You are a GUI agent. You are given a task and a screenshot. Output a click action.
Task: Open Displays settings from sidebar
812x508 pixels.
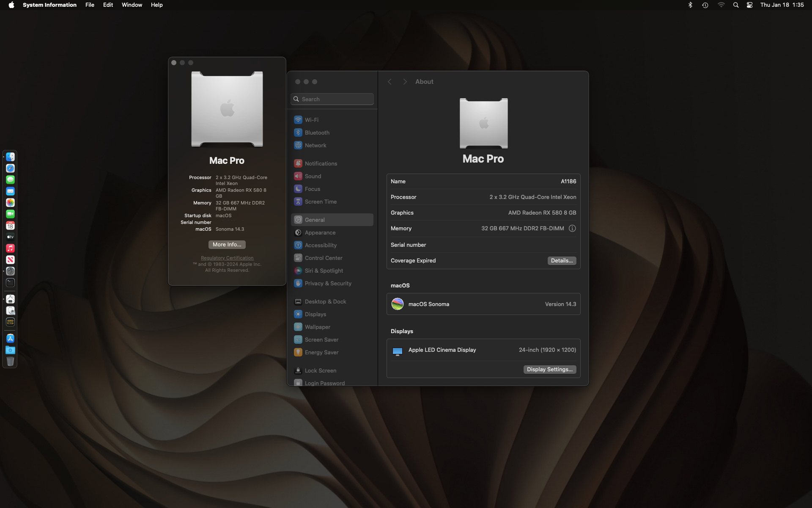tap(315, 314)
